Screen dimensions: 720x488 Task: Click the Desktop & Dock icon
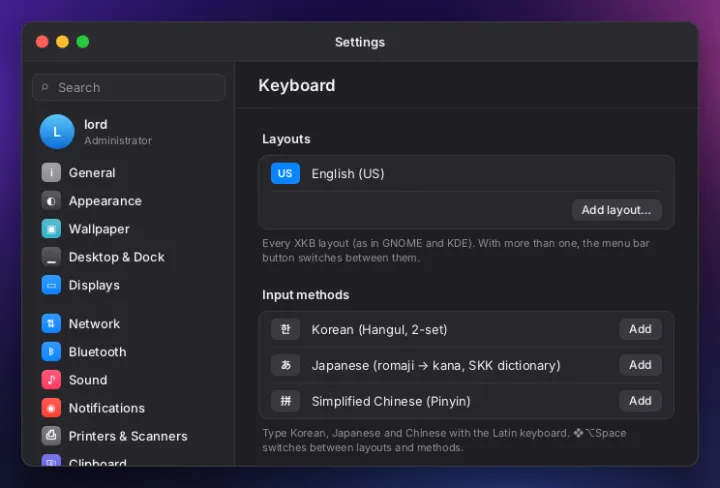pos(51,257)
